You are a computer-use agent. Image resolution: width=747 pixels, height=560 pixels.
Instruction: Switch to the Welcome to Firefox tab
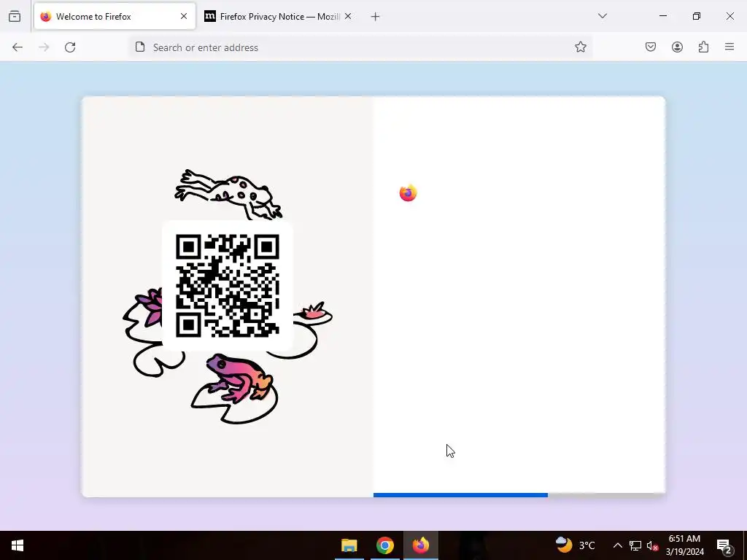click(115, 17)
